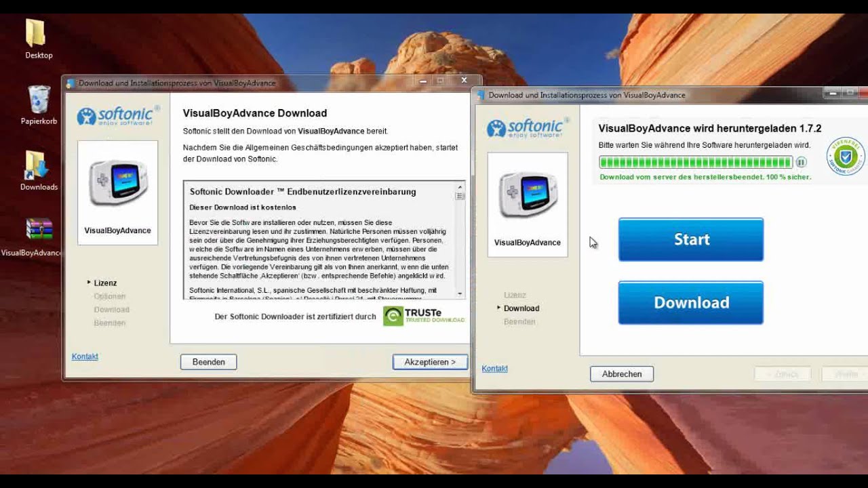Click the left window title bar icon

tap(71, 83)
